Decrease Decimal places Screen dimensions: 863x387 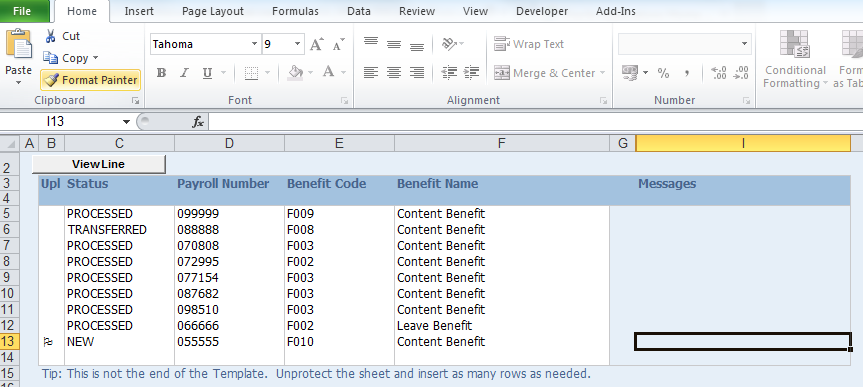click(x=741, y=73)
